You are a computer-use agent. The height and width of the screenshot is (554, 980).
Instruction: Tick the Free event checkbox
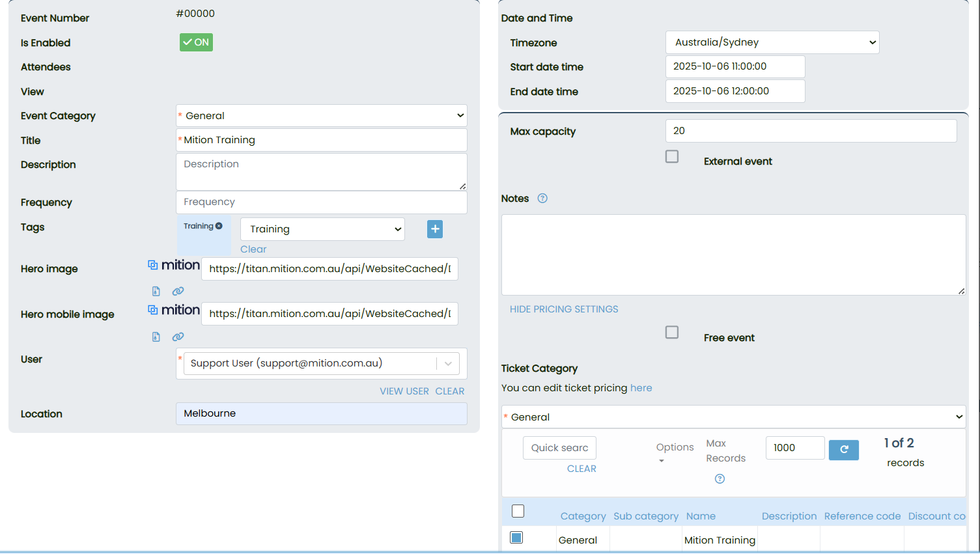click(672, 333)
